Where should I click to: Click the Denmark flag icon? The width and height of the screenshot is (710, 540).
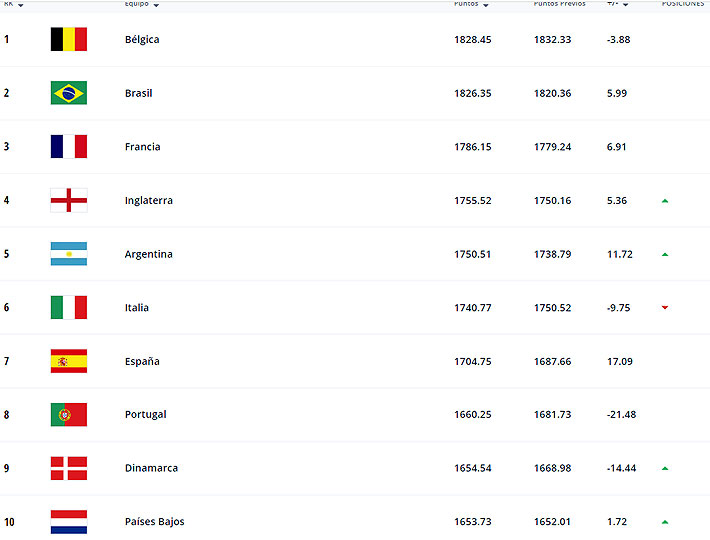[68, 468]
